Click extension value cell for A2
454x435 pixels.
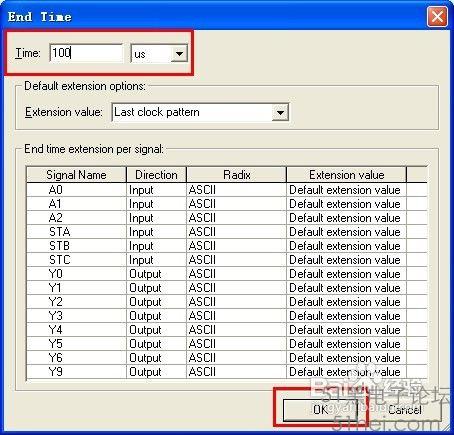346,218
